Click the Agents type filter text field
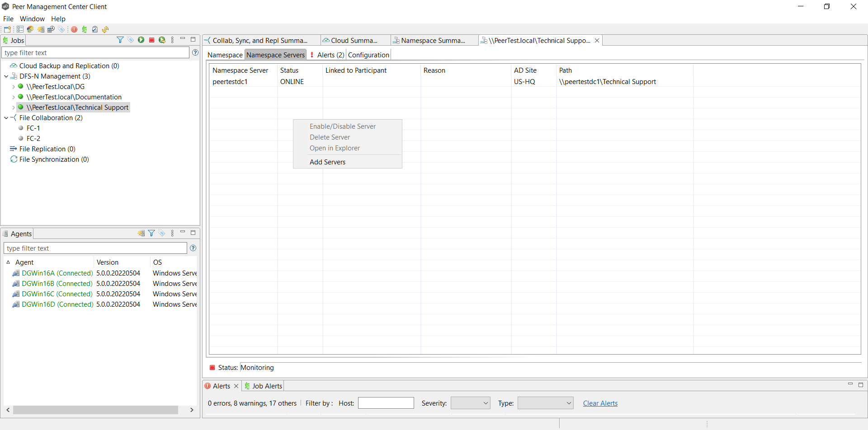 click(x=95, y=248)
